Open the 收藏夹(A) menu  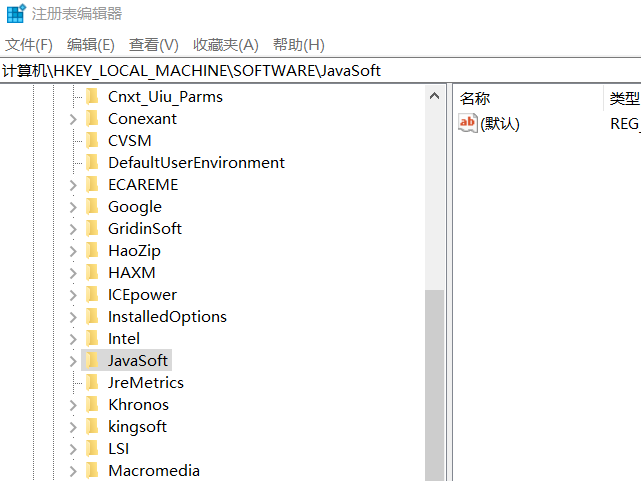click(x=226, y=45)
